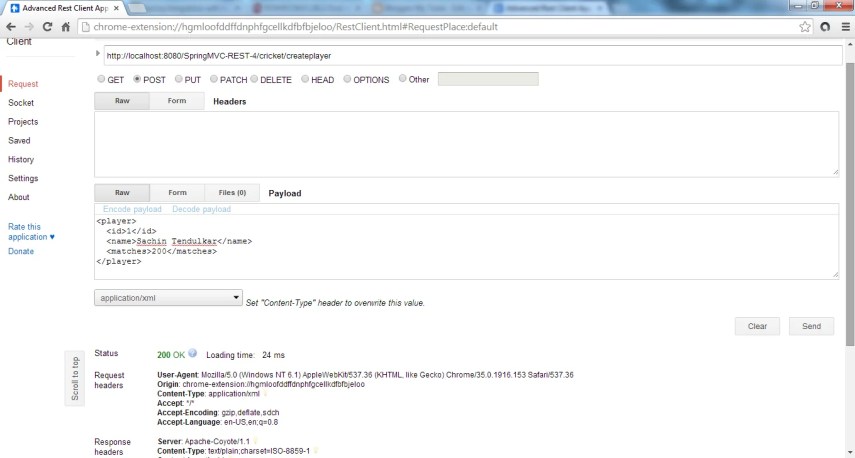The image size is (855, 458).
Task: Select the Other method
Action: [x=402, y=79]
